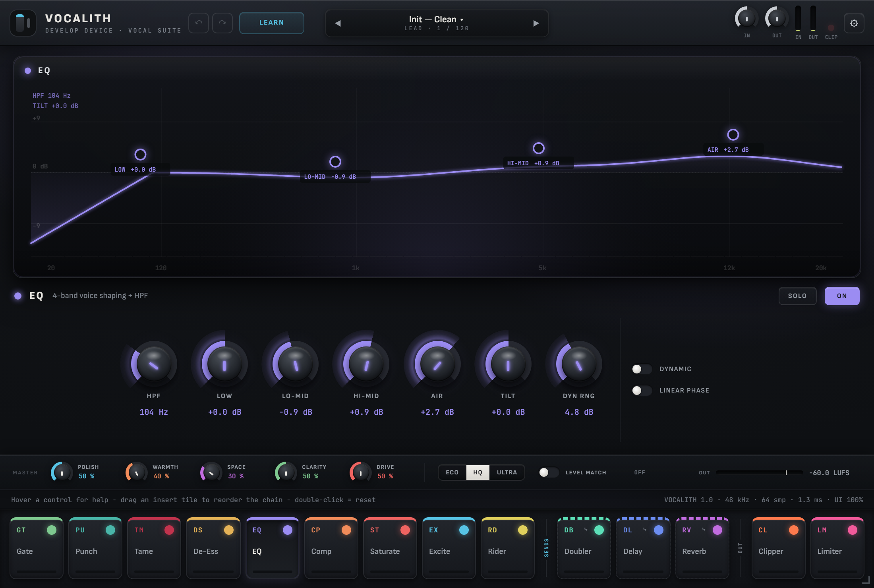Toggle the EQ module ON button
Viewport: 874px width, 588px height.
tap(842, 296)
